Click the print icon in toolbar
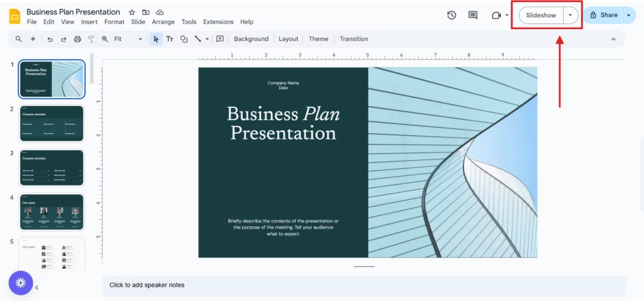This screenshot has width=644, height=301. [77, 39]
